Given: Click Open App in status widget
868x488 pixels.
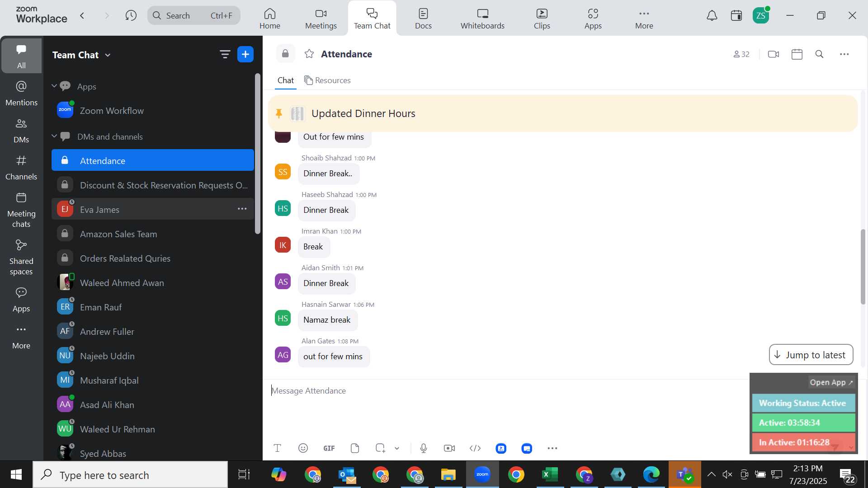Looking at the screenshot, I should click(x=831, y=382).
